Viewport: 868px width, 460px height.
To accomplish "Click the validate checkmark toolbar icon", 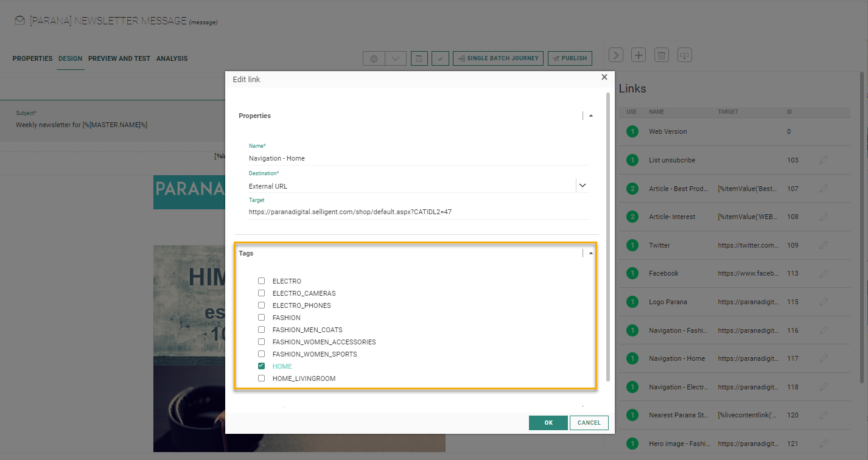I will (441, 58).
